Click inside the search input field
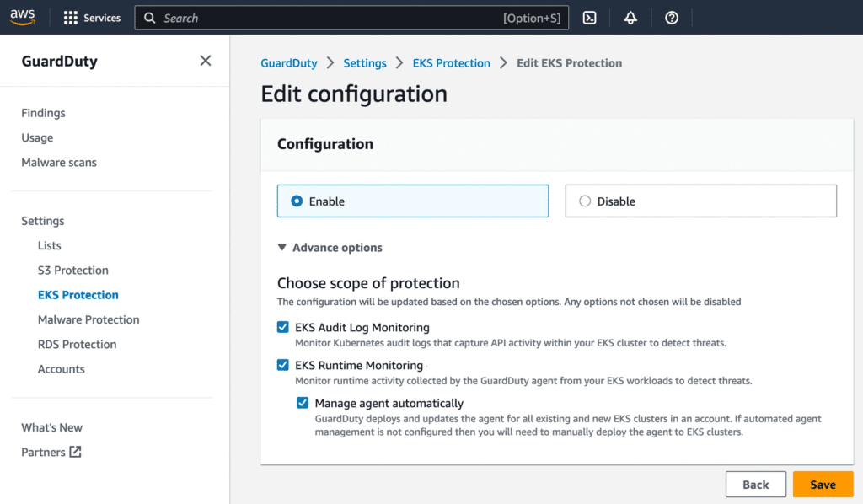The height and width of the screenshot is (504, 863). (x=337, y=18)
